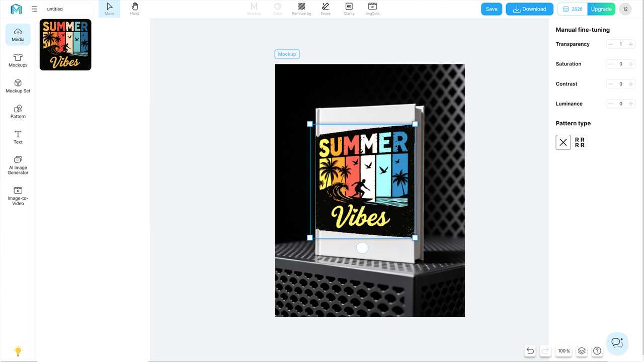644x362 pixels.
Task: Click the Download button
Action: point(529,9)
